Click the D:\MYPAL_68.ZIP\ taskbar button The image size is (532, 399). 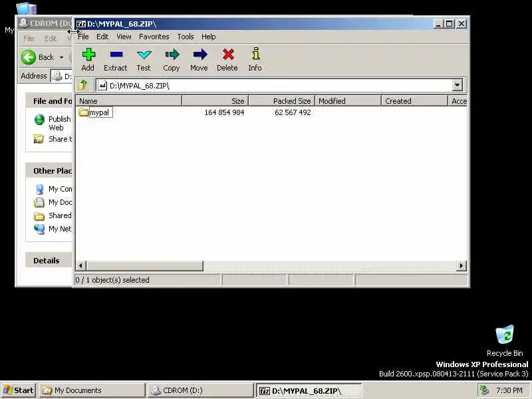click(x=309, y=390)
